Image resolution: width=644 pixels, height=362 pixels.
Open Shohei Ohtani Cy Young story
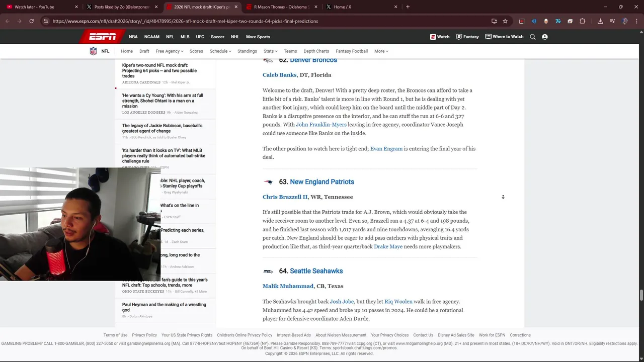tap(163, 101)
